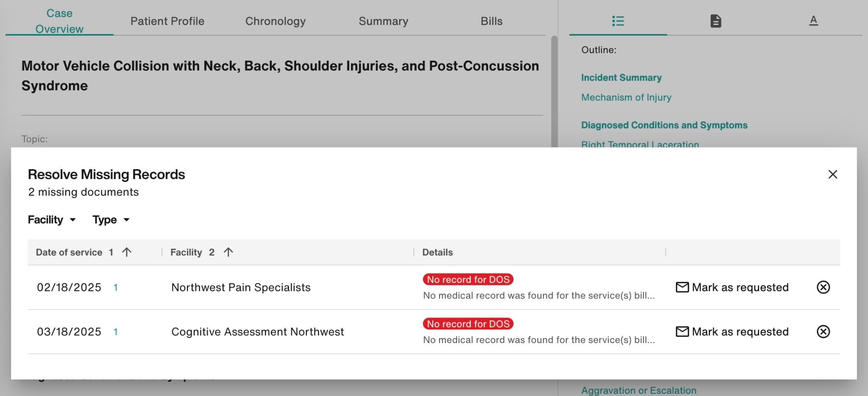Click the main content vertical scrollbar
This screenshot has width=868, height=396.
(x=554, y=91)
